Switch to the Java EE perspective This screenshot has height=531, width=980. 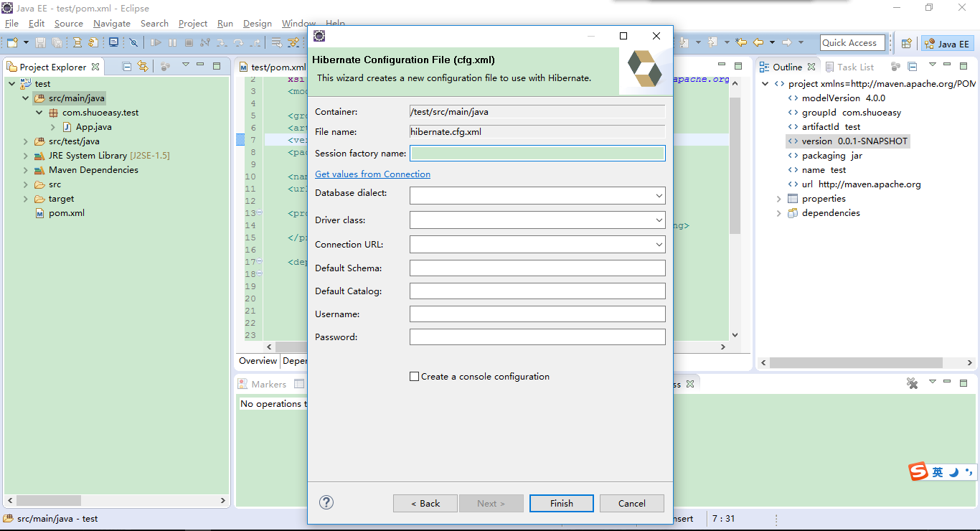tap(948, 44)
